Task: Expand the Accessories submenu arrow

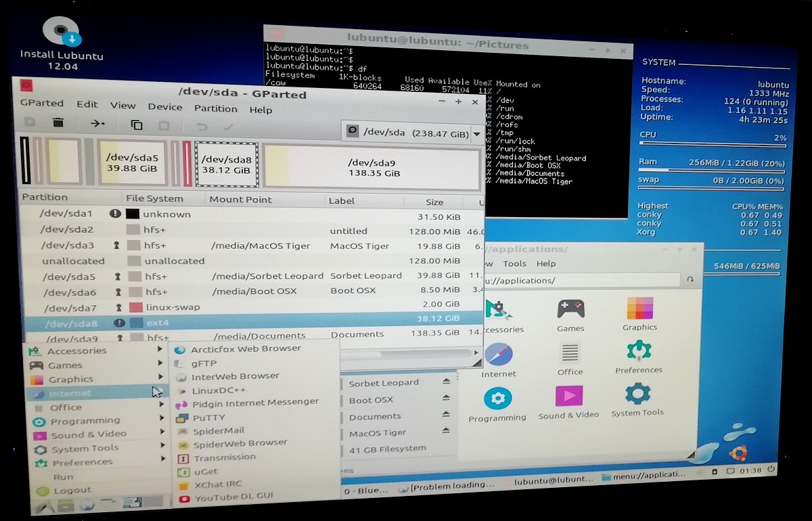Action: click(160, 349)
